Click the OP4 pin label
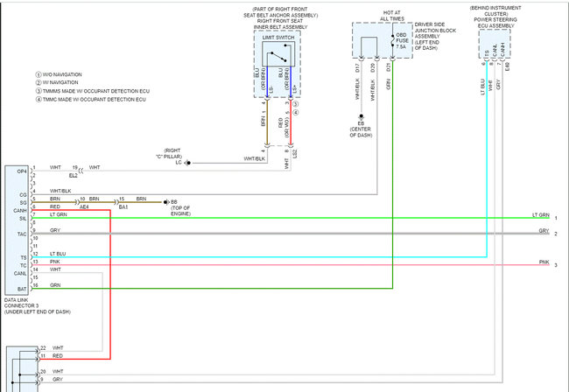 22,171
